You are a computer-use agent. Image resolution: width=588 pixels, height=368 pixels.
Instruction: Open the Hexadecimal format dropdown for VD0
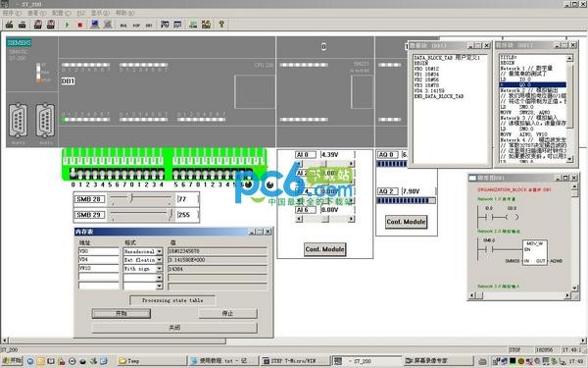tap(160, 251)
